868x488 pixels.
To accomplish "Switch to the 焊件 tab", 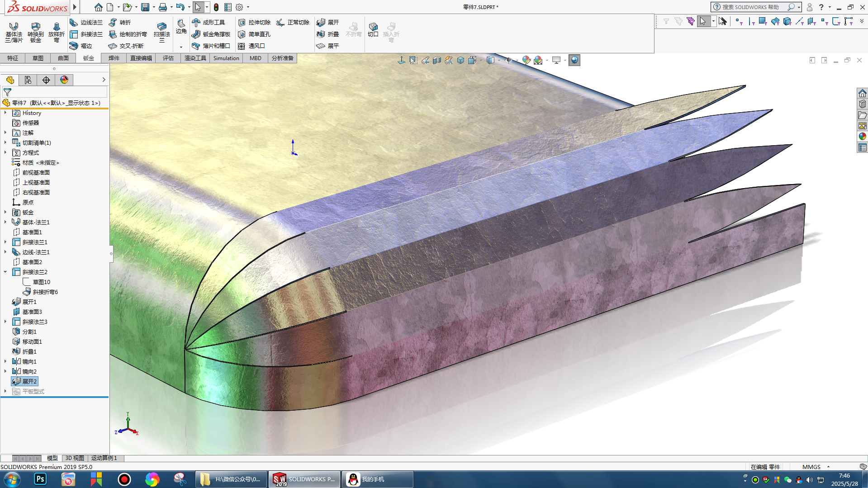I will pos(114,58).
